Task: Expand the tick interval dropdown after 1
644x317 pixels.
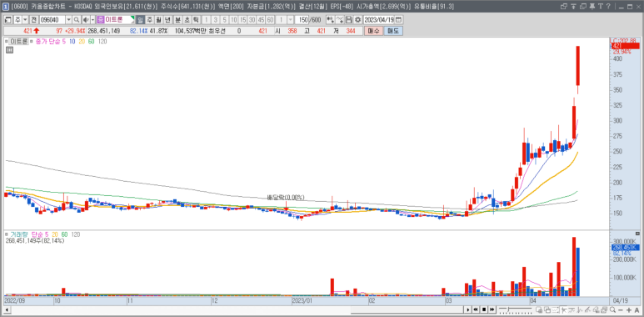Action: (x=291, y=20)
